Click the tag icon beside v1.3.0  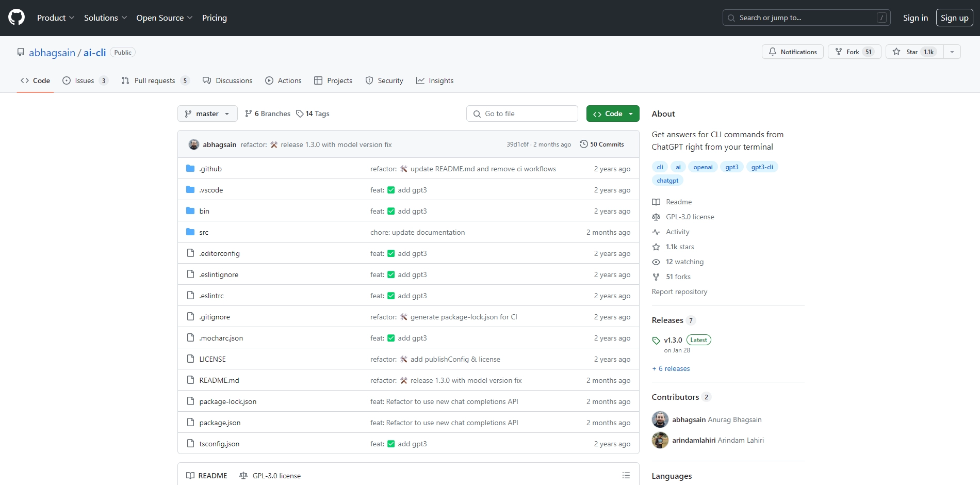(x=656, y=341)
